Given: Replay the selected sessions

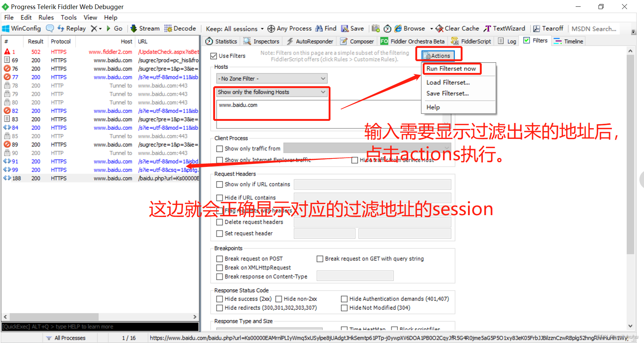Looking at the screenshot, I should [x=72, y=28].
